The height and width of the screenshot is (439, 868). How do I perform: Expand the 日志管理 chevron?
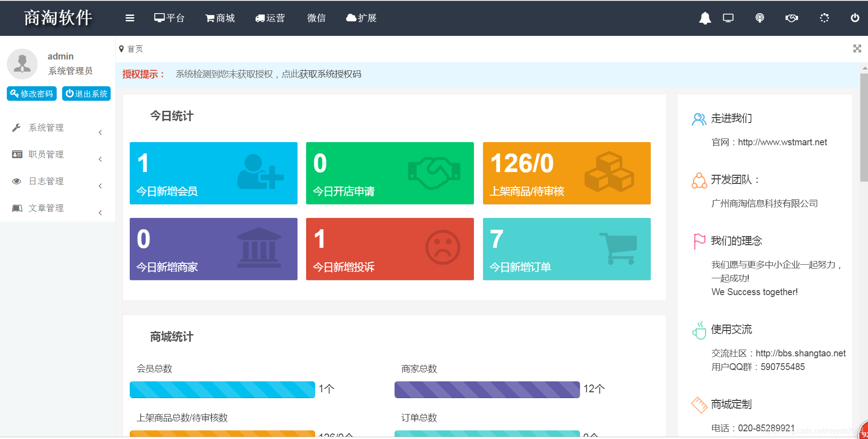[100, 186]
